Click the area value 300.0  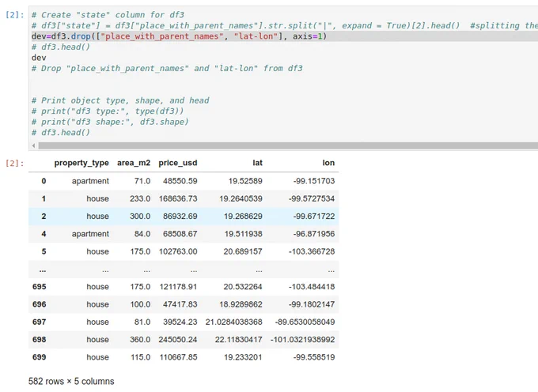pyautogui.click(x=140, y=217)
